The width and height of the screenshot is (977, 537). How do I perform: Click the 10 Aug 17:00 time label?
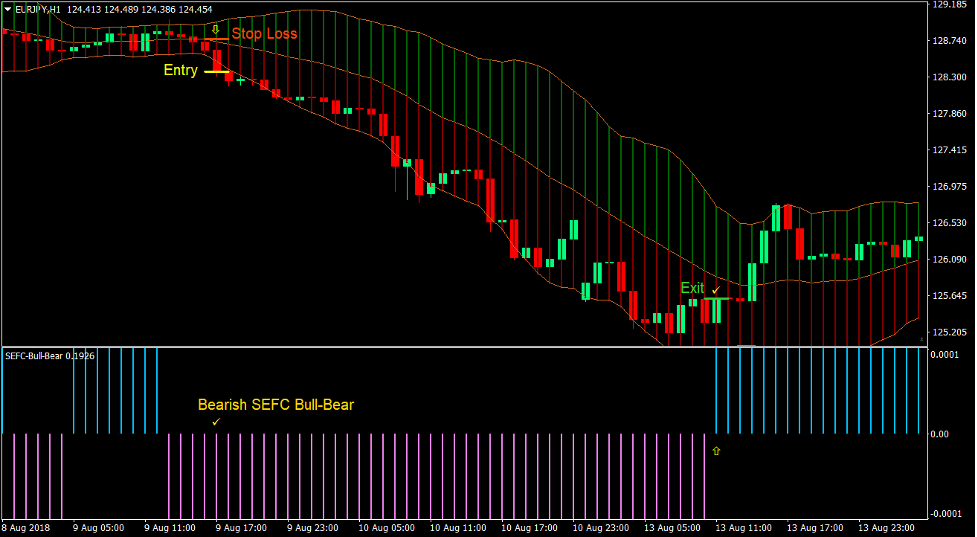click(529, 528)
